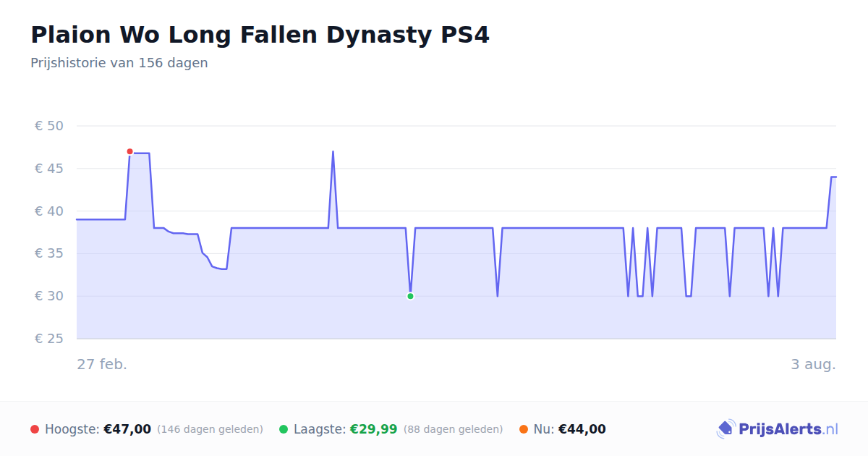Click the highest price value €47,00
Screen dimensions: 868x456
(127, 429)
